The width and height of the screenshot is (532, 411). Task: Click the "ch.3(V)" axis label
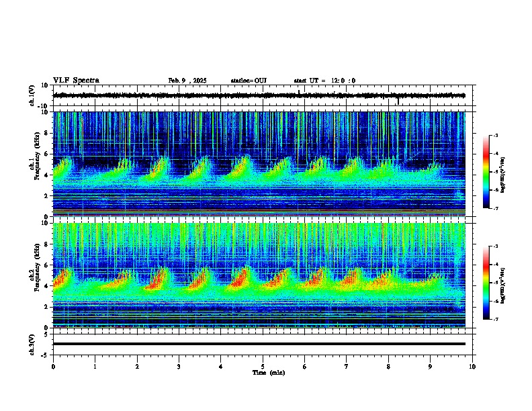(32, 345)
